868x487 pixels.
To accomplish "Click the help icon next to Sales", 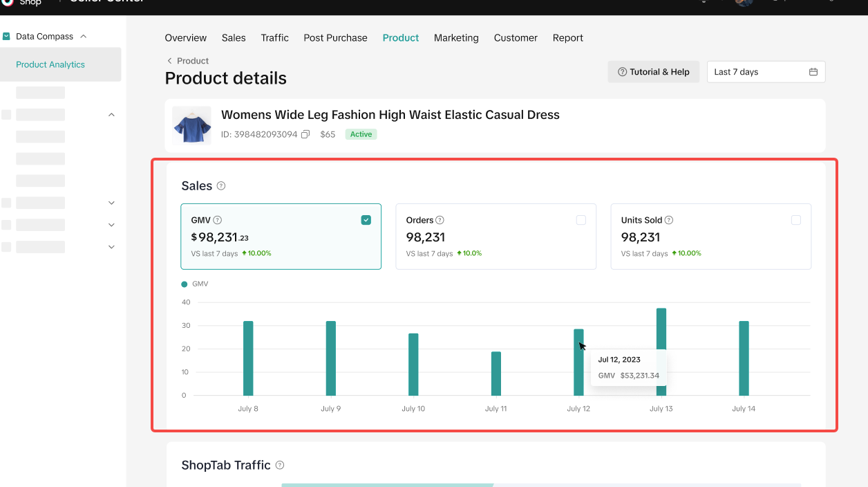I will pyautogui.click(x=221, y=186).
